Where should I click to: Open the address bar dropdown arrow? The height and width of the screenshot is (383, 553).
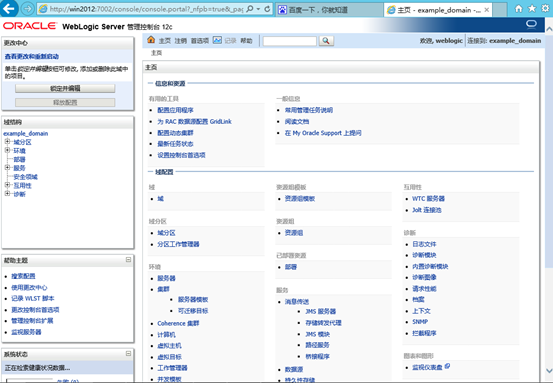tap(259, 9)
